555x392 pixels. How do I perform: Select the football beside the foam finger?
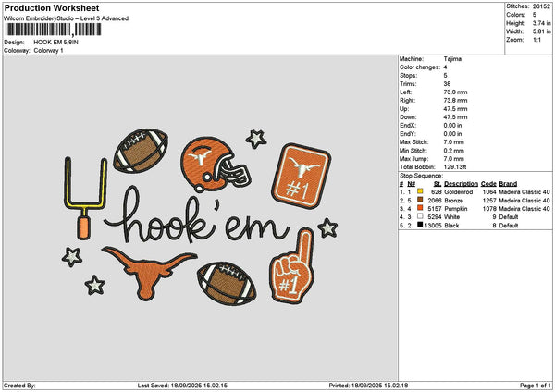click(227, 284)
